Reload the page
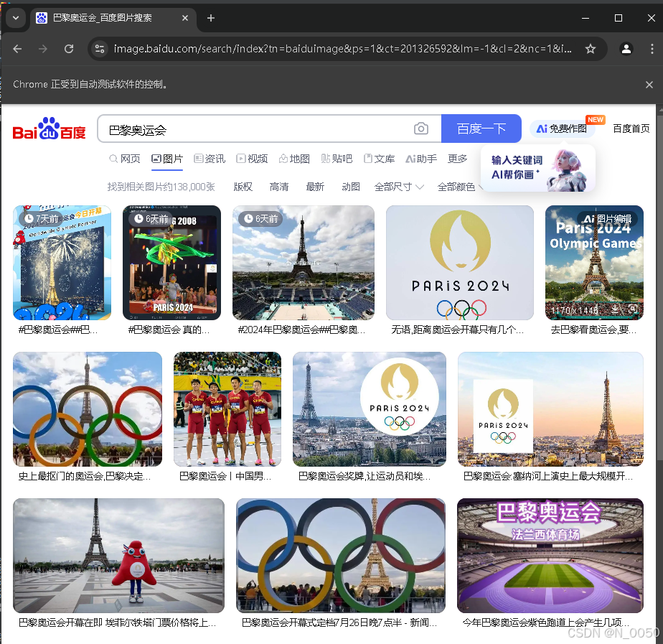663x644 pixels. 69,49
